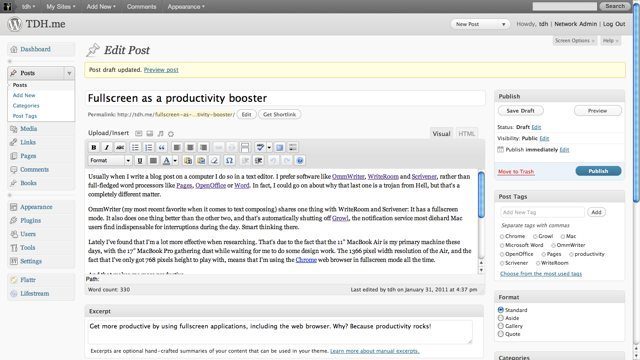This screenshot has width=640, height=360.
Task: Insert an unordered bullet list
Action: tap(135, 147)
